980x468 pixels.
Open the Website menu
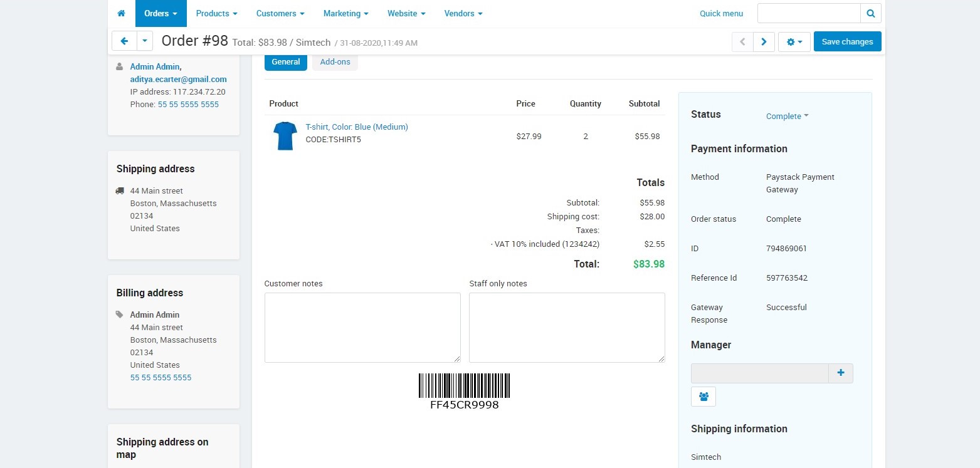[406, 13]
